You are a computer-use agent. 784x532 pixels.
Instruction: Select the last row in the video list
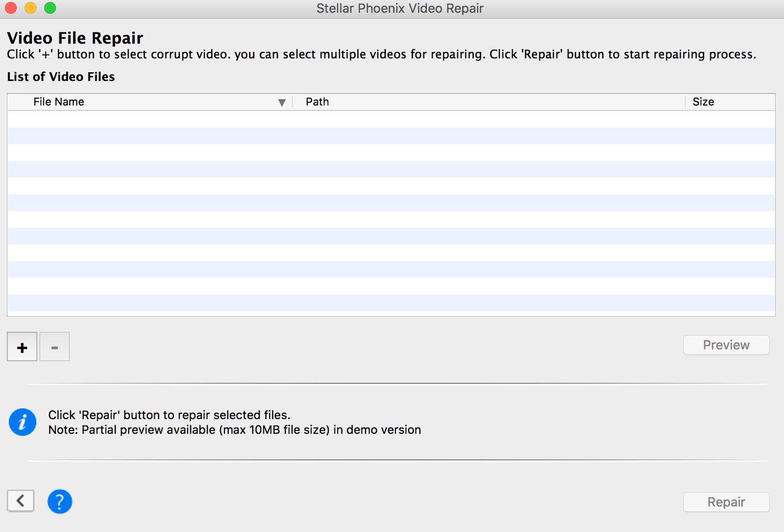[391, 303]
